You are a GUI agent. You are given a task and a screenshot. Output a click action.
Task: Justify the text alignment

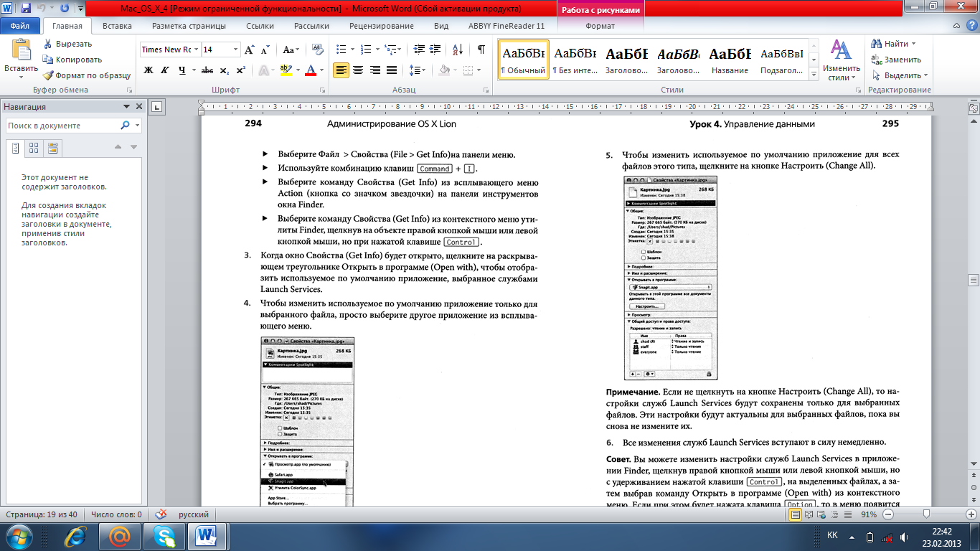(x=392, y=70)
